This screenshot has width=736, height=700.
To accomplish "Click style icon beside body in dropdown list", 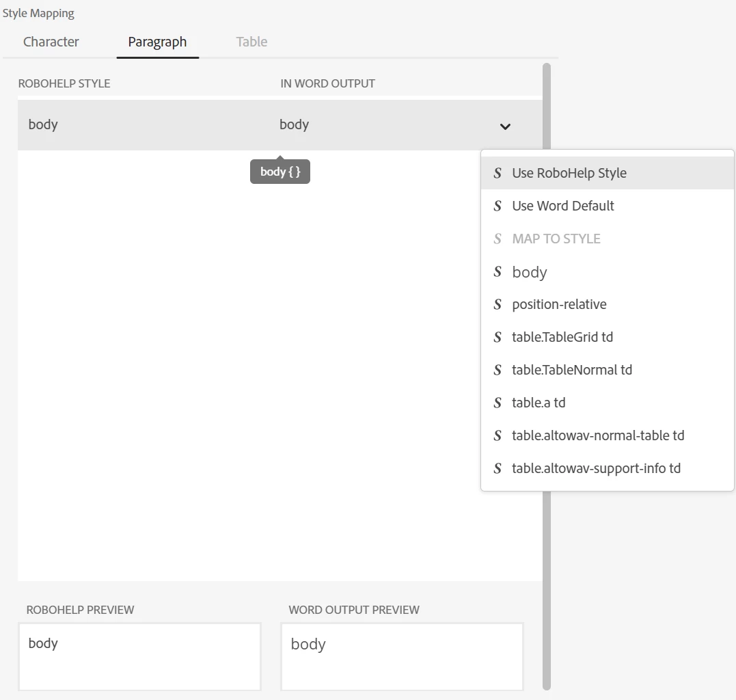I will (498, 271).
